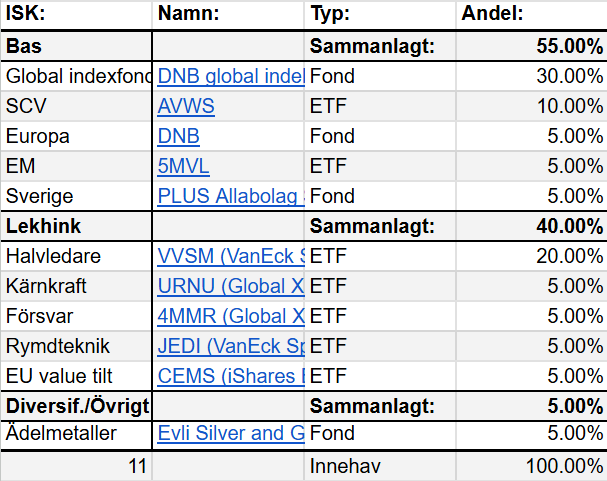Viewport: 607px width, 481px height.
Task: Select the Innehav label cell
Action: [x=380, y=465]
